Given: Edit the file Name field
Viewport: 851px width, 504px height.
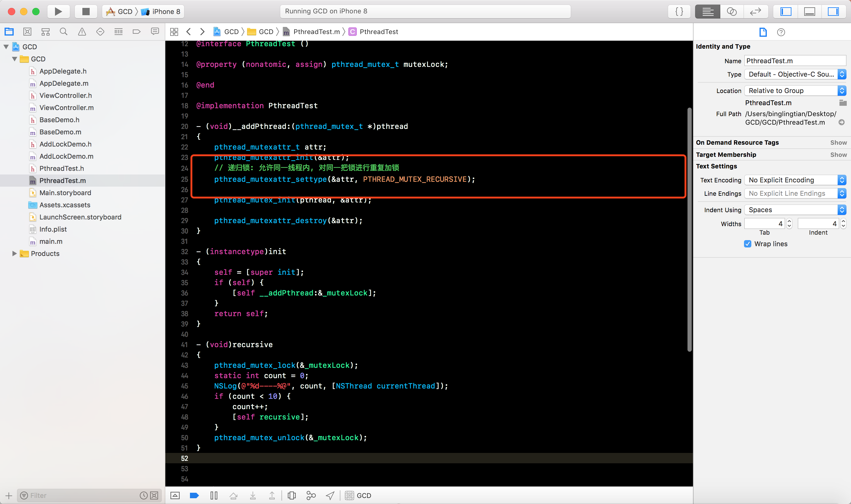Looking at the screenshot, I should (795, 61).
